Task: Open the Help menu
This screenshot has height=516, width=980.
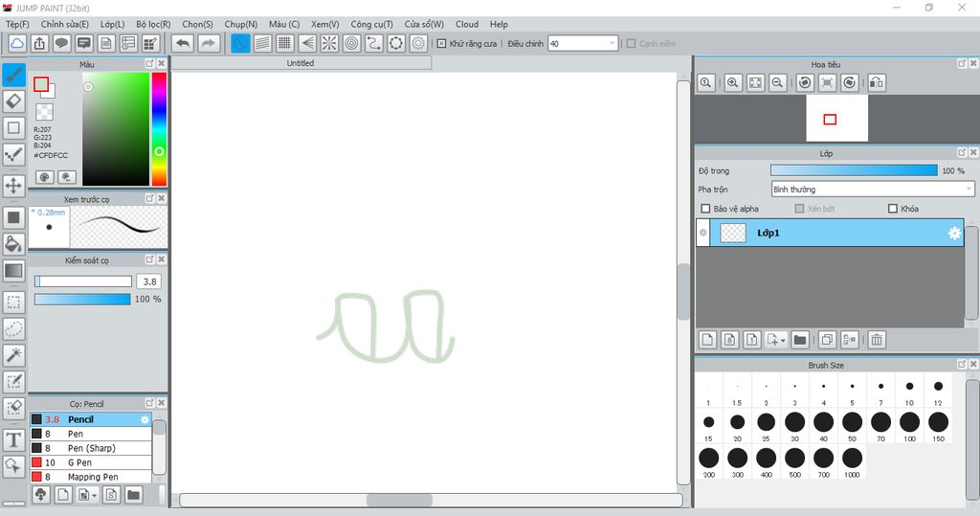Action: [x=499, y=24]
